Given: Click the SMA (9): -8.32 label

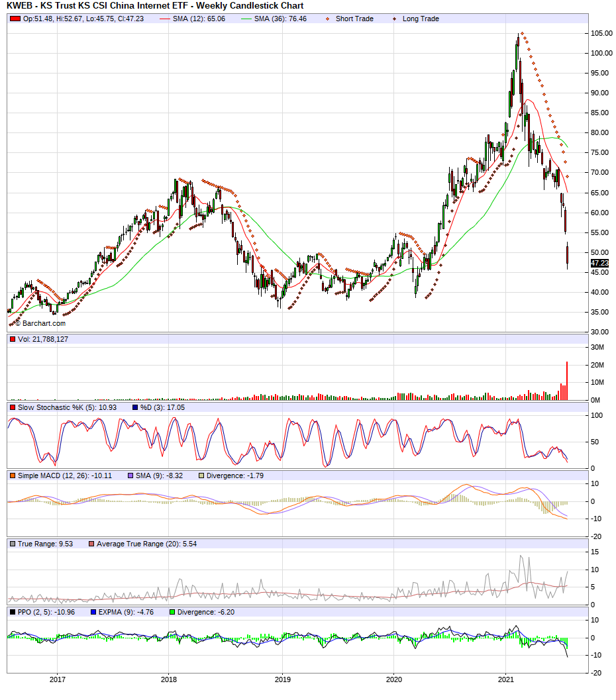Looking at the screenshot, I should pos(160,476).
